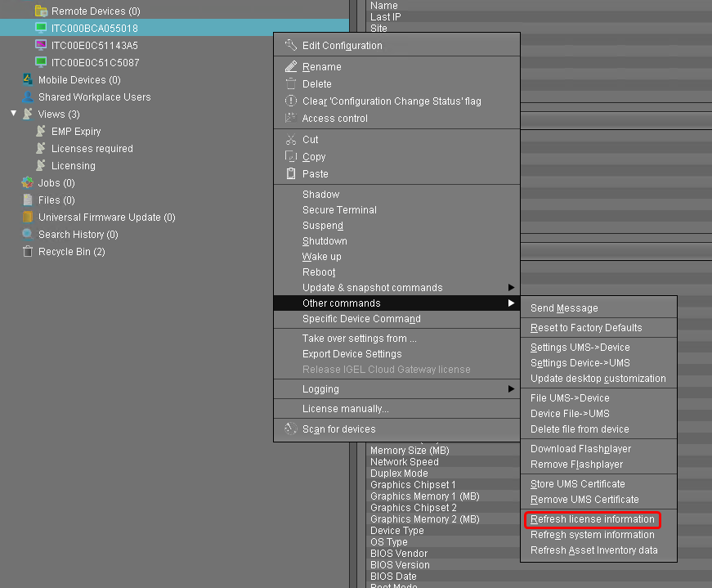This screenshot has width=712, height=588.
Task: Click the Search History magnifier icon
Action: [28, 235]
